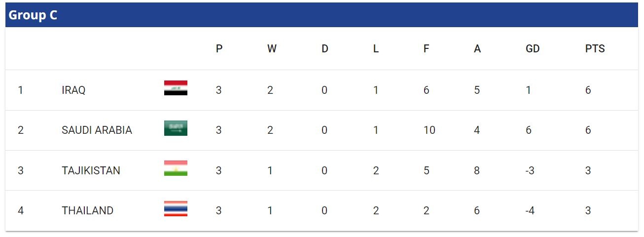Click the Tajikistan flag icon
644x237 pixels.
click(176, 168)
